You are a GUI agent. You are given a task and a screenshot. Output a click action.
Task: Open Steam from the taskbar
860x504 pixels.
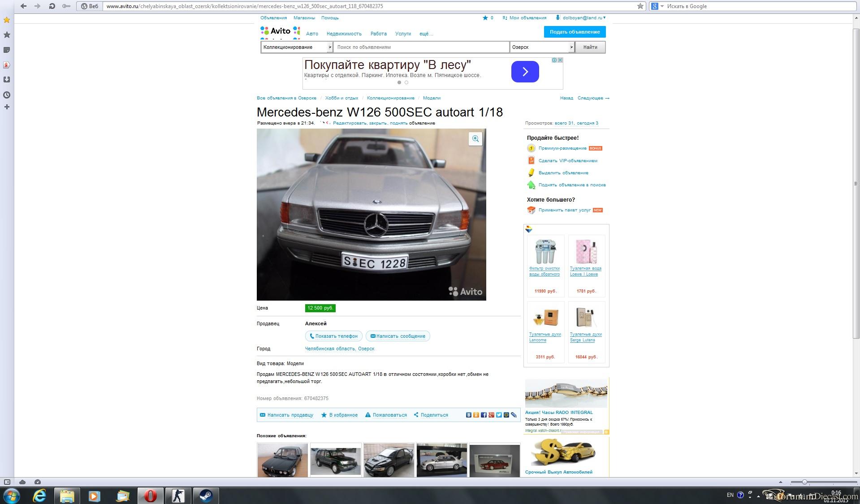(x=206, y=496)
